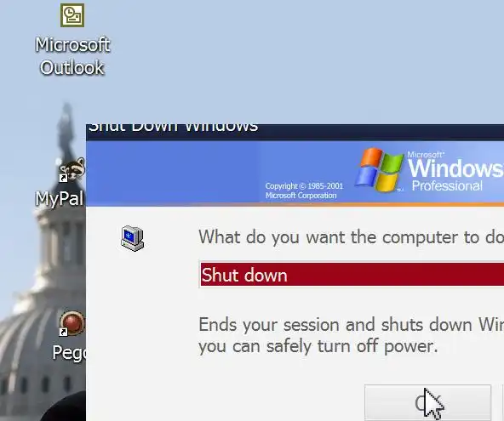The image size is (504, 421).
Task: Click the computer icon in the dialog
Action: [x=133, y=238]
